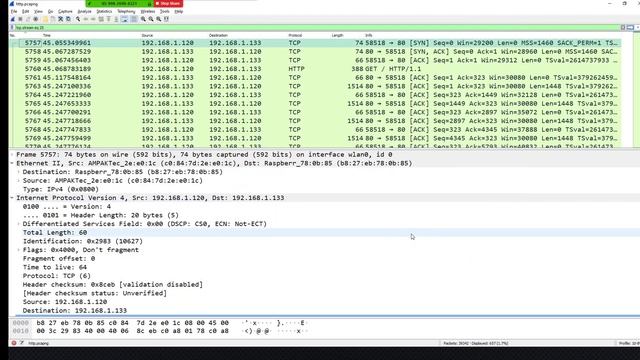Open the Wireless menu
The width and height of the screenshot is (640, 360).
pos(148,11)
